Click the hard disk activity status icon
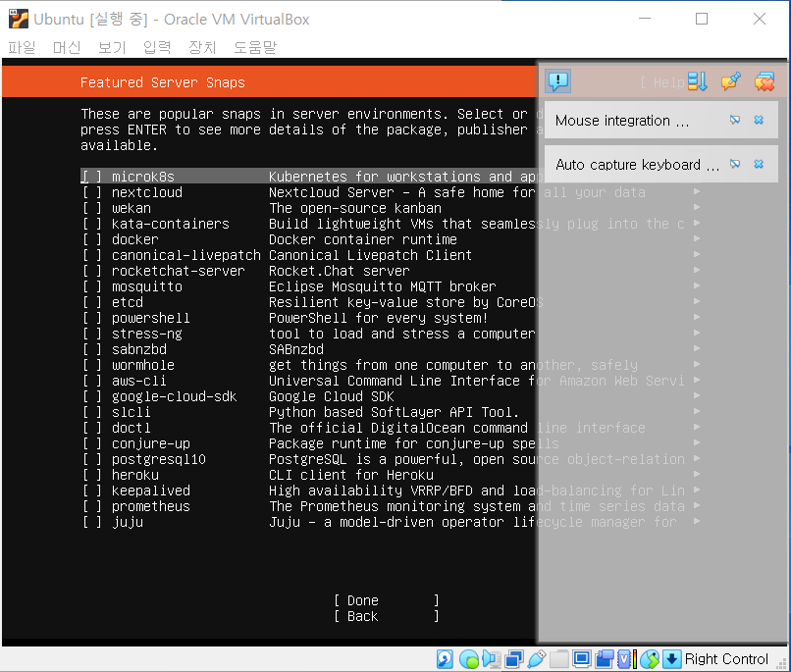The height and width of the screenshot is (672, 791). pos(445,659)
